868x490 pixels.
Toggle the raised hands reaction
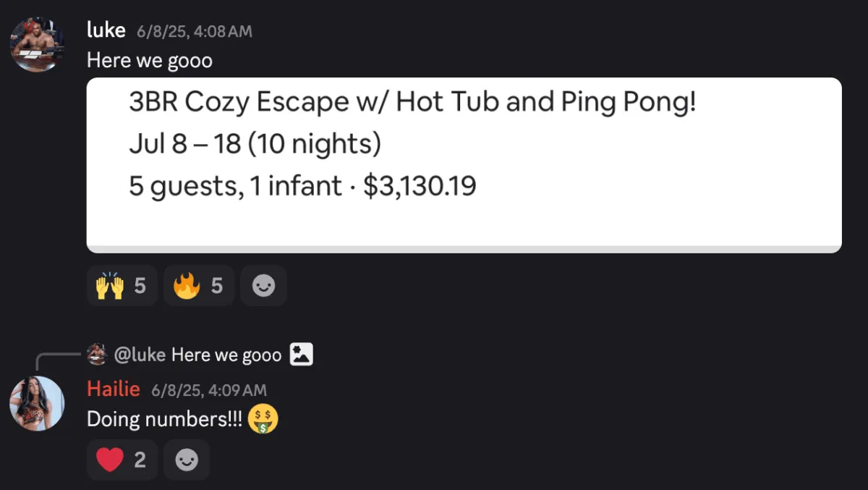click(x=122, y=286)
